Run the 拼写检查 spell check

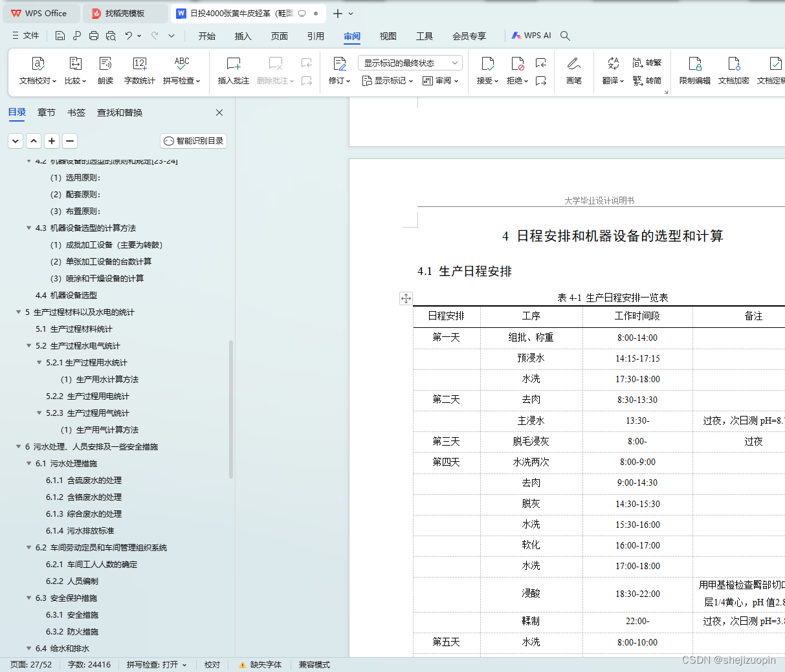coord(182,70)
